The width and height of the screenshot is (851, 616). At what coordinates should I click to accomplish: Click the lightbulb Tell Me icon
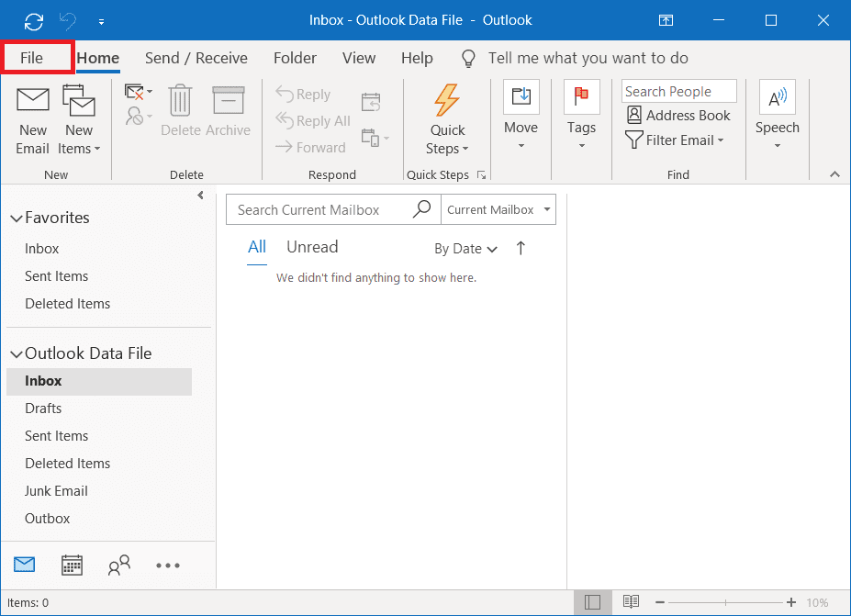tap(468, 58)
